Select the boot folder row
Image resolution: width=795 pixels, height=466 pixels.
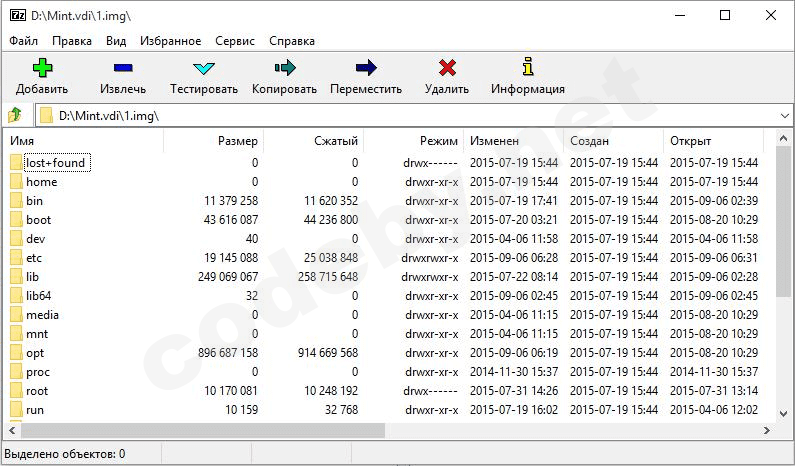coord(38,220)
